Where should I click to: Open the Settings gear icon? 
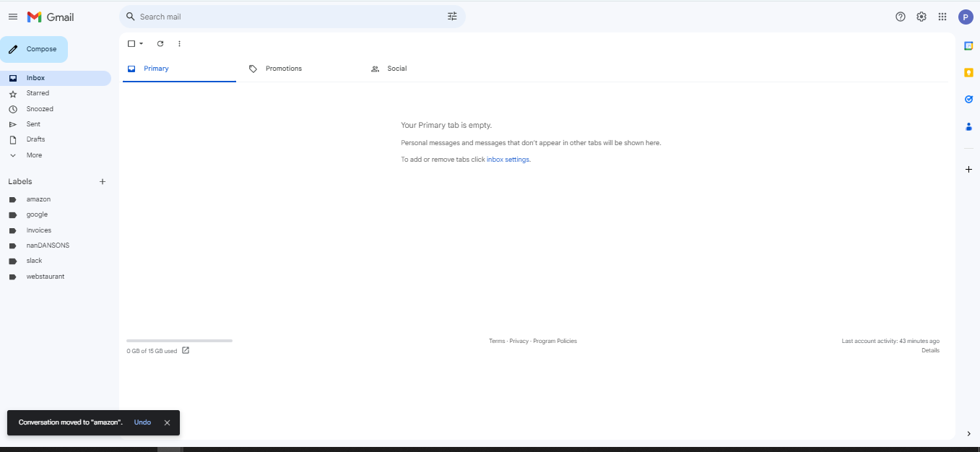pyautogui.click(x=922, y=17)
